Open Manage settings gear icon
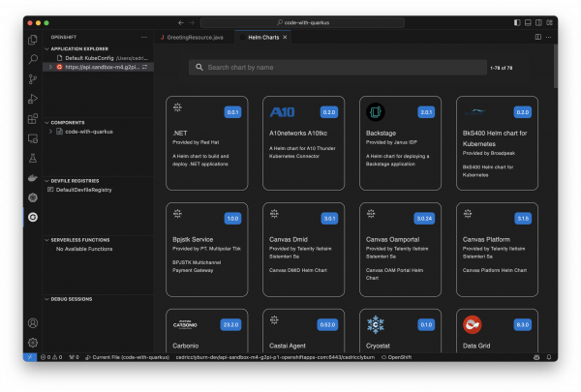The height and width of the screenshot is (392, 581). tap(33, 343)
